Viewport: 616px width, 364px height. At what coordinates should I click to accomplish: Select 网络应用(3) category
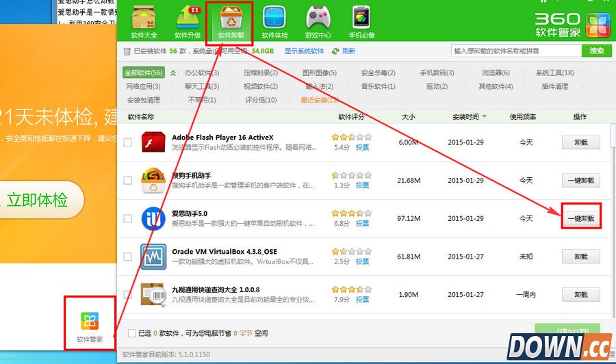[144, 86]
